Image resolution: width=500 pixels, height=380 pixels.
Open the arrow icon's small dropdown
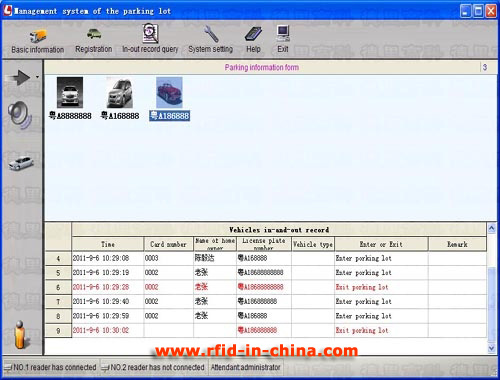click(37, 77)
